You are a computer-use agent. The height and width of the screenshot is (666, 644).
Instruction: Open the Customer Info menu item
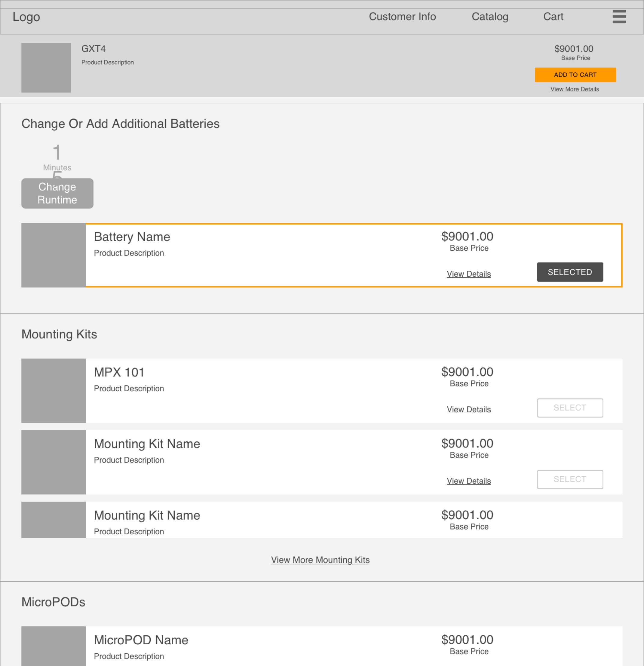[402, 17]
